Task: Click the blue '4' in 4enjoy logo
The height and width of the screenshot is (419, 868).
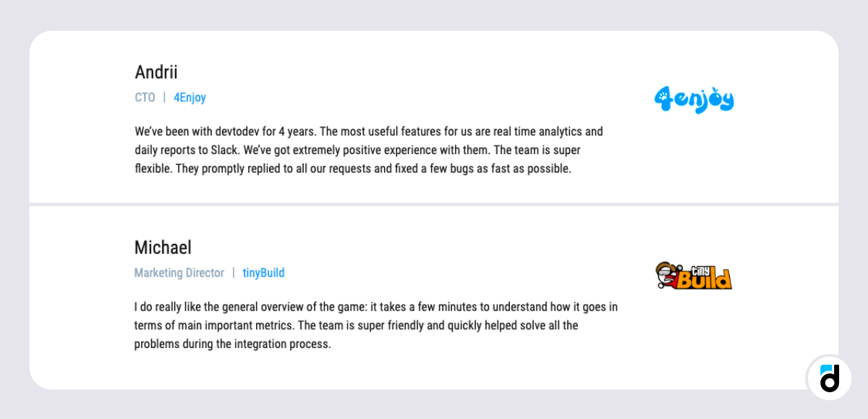Action: pos(662,99)
